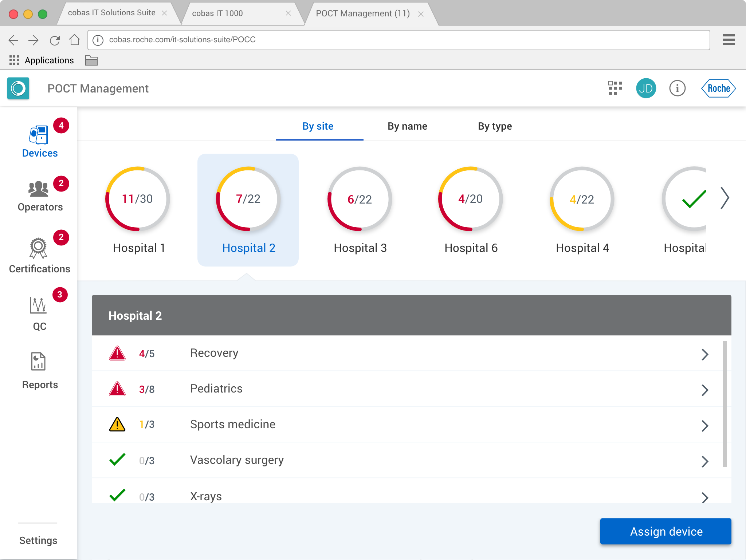Viewport: 746px width, 560px height.
Task: Click the JD user avatar
Action: pos(646,88)
